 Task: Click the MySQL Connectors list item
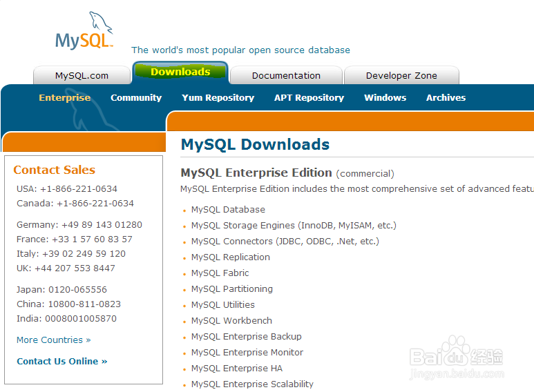[x=285, y=242]
